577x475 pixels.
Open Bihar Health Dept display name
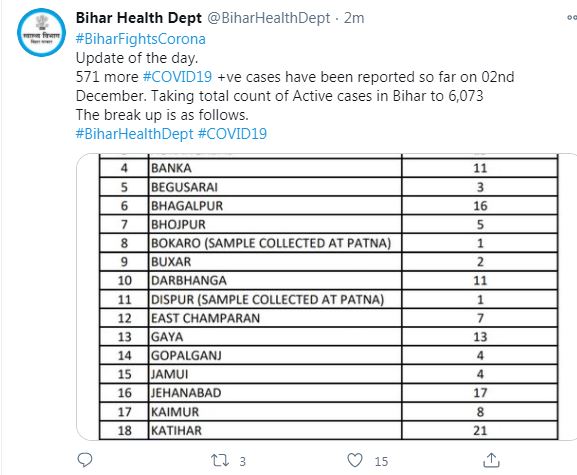pos(139,18)
